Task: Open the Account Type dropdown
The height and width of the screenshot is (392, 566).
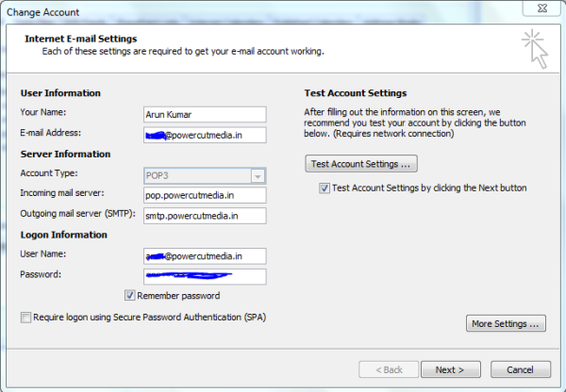Action: click(257, 174)
